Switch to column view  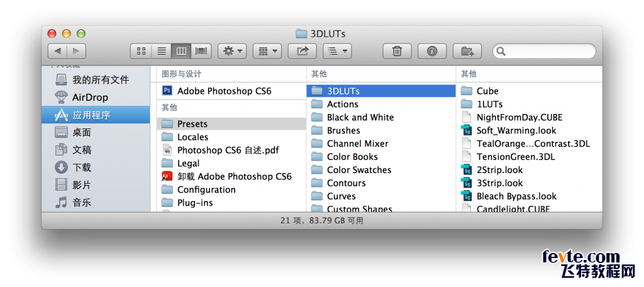pos(181,51)
